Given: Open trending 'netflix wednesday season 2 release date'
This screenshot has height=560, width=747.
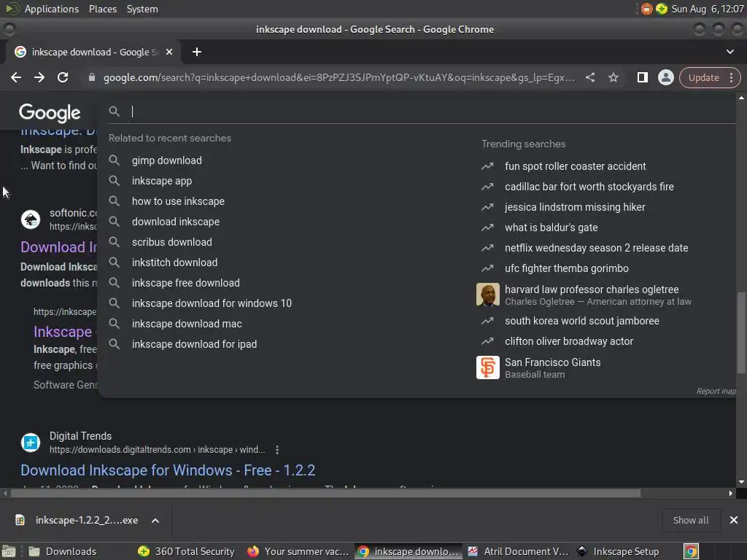Looking at the screenshot, I should (x=597, y=248).
